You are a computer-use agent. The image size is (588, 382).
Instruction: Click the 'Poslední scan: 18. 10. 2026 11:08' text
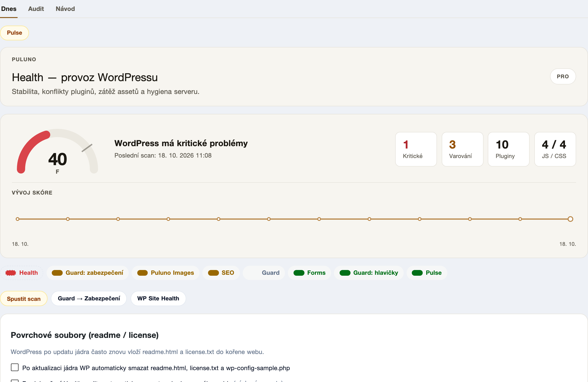(163, 155)
